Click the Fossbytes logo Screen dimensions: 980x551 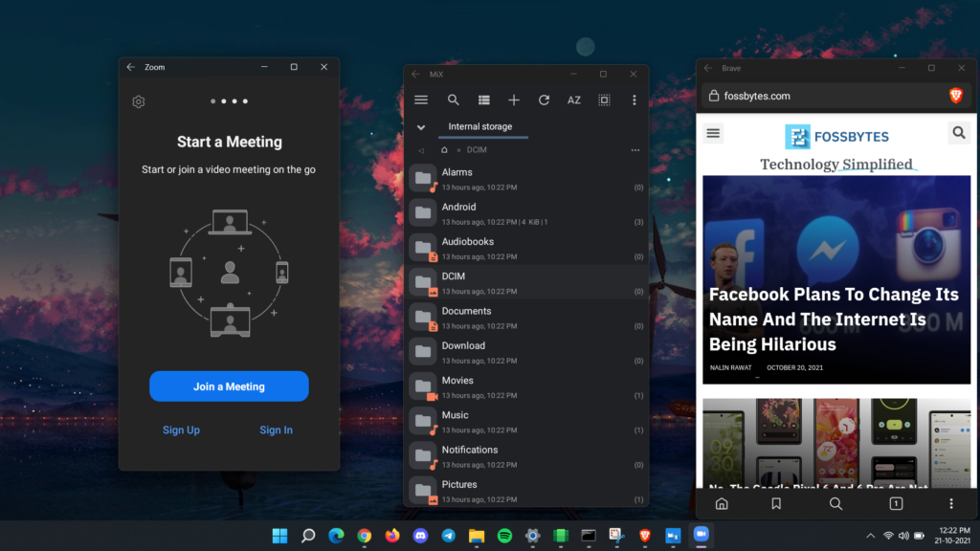[x=836, y=137]
